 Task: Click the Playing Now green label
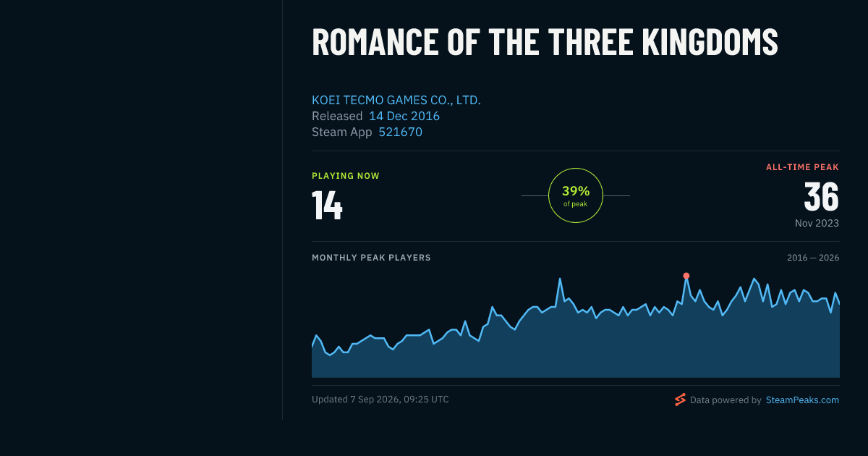coord(346,176)
